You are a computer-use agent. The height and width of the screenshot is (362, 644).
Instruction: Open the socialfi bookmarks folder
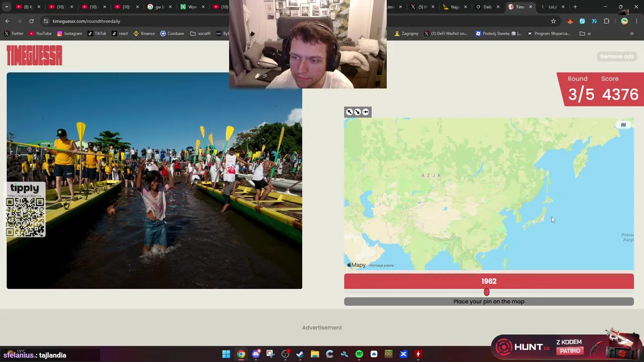[200, 33]
